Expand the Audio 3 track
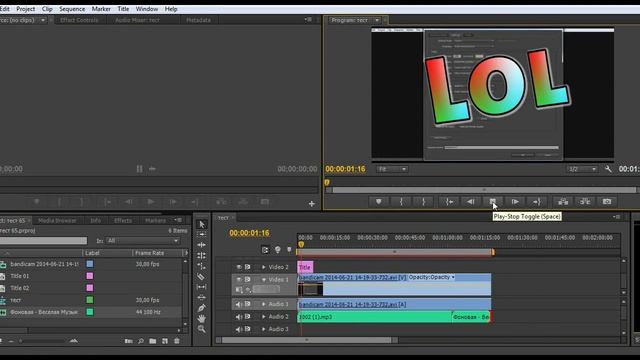Image resolution: width=640 pixels, height=360 pixels. click(264, 329)
